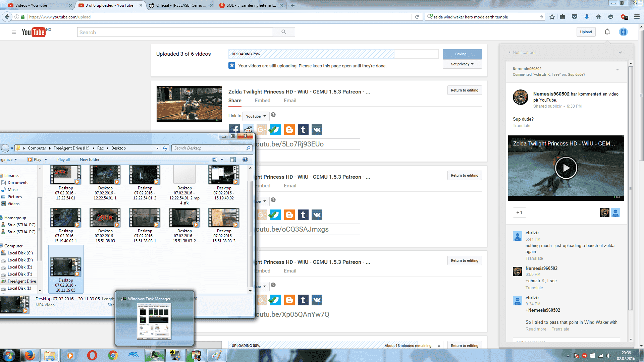Select the file Desktop 07.02.2016 - 20.11.39.05

pyautogui.click(x=66, y=269)
